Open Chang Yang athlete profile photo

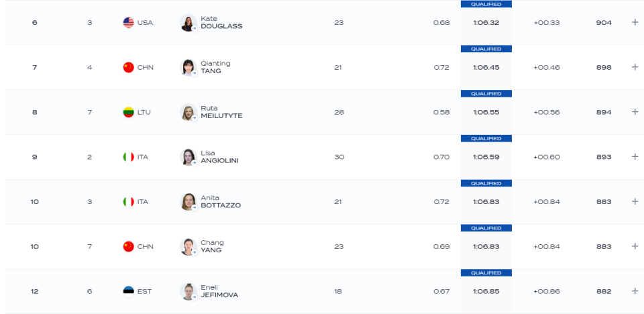(189, 247)
